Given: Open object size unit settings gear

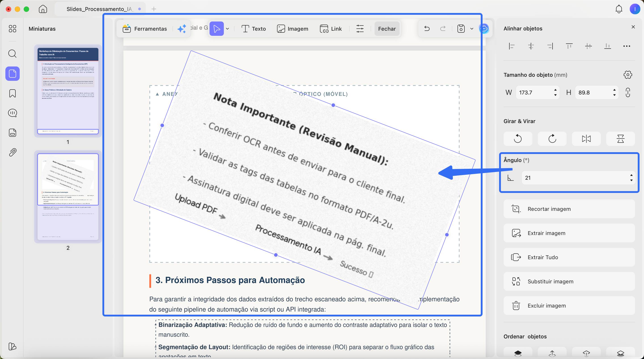Looking at the screenshot, I should [628, 75].
